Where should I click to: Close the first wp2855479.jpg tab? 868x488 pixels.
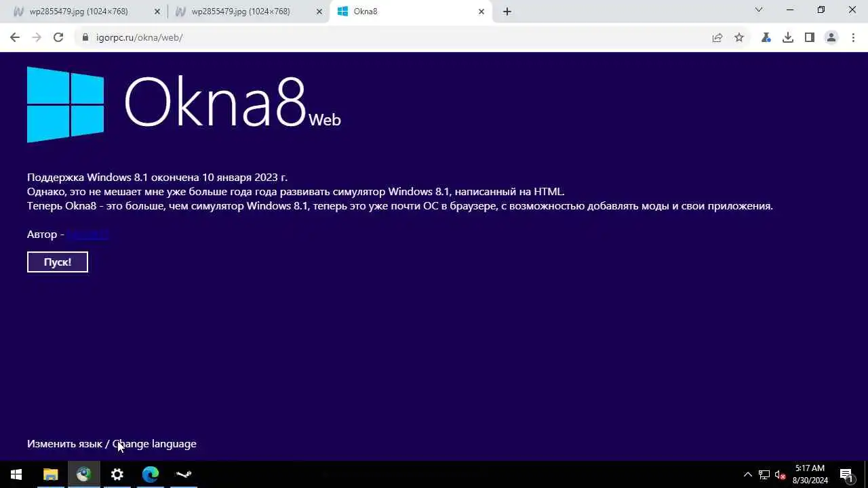coord(157,12)
